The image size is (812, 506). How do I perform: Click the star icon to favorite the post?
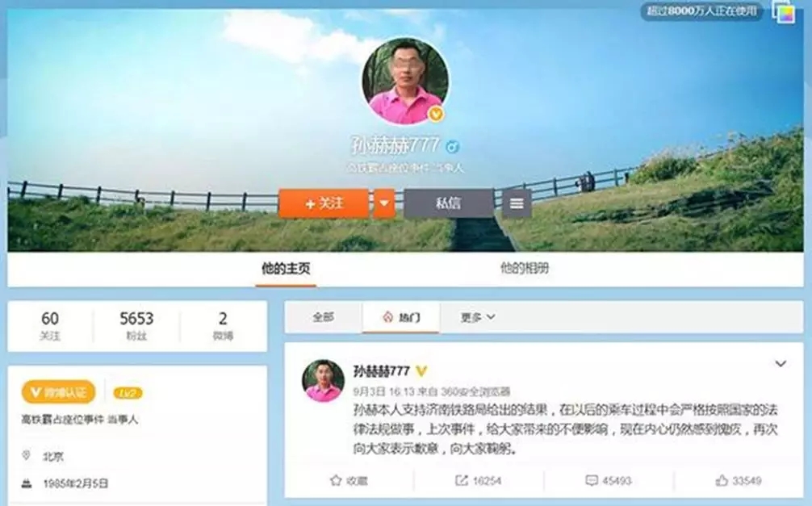[336, 480]
